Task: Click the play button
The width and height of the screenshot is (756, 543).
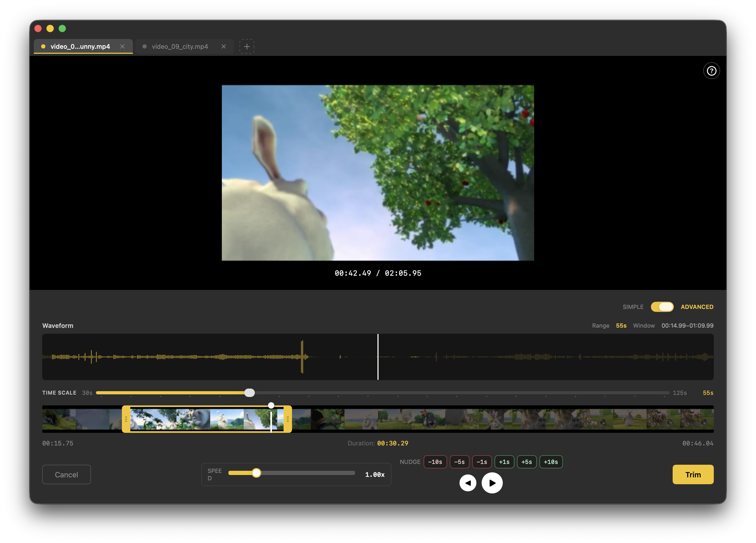Action: click(x=492, y=483)
